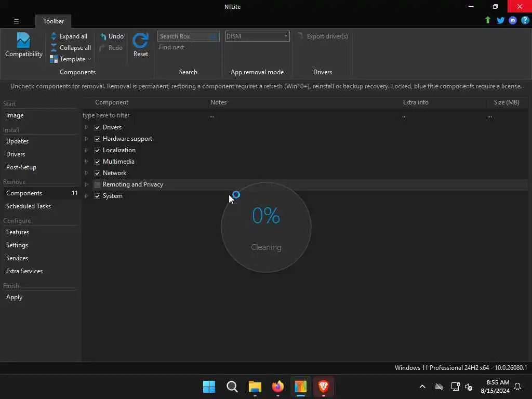This screenshot has width=532, height=399.
Task: Open the Windows Start menu
Action: pos(209,387)
